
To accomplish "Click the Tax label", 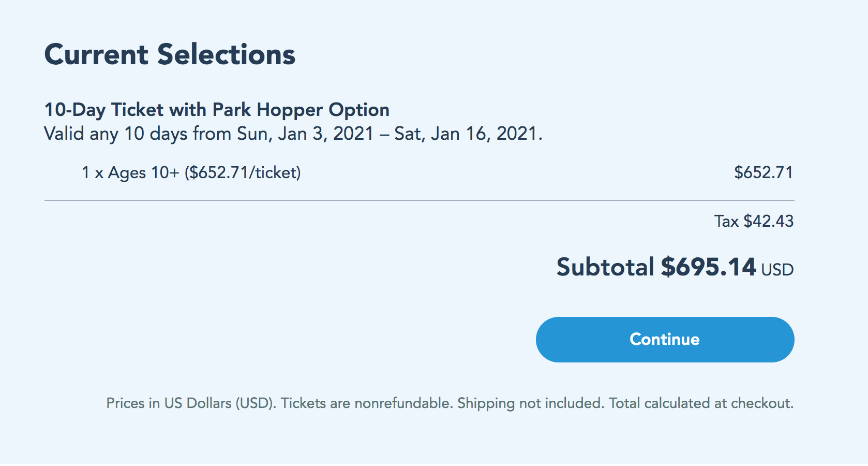I will (726, 222).
